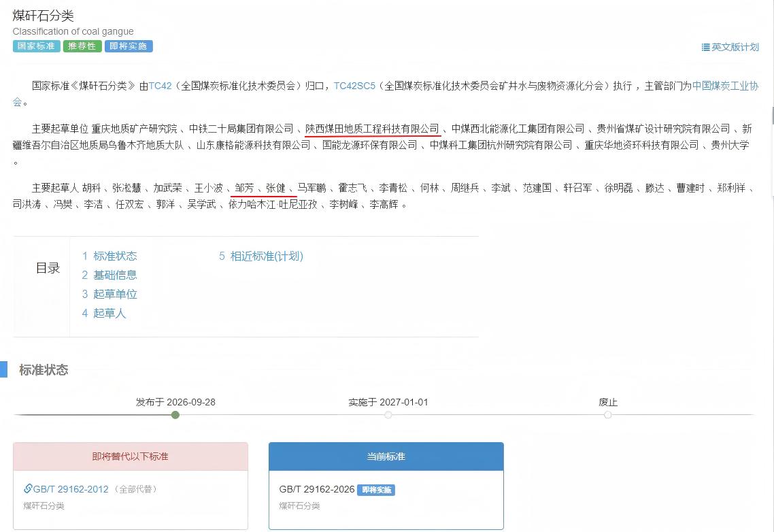Screen dimensions: 774x532
Task: Click the 即将替代以下标准 card header
Action: 131,456
